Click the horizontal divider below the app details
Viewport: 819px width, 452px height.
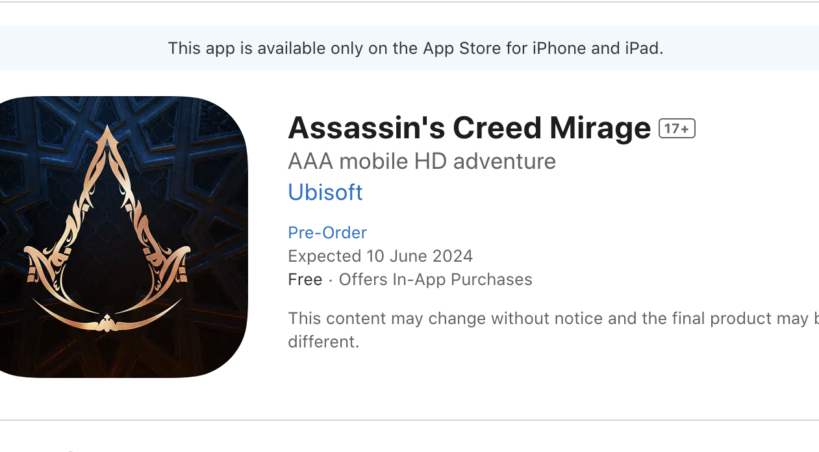click(x=409, y=420)
